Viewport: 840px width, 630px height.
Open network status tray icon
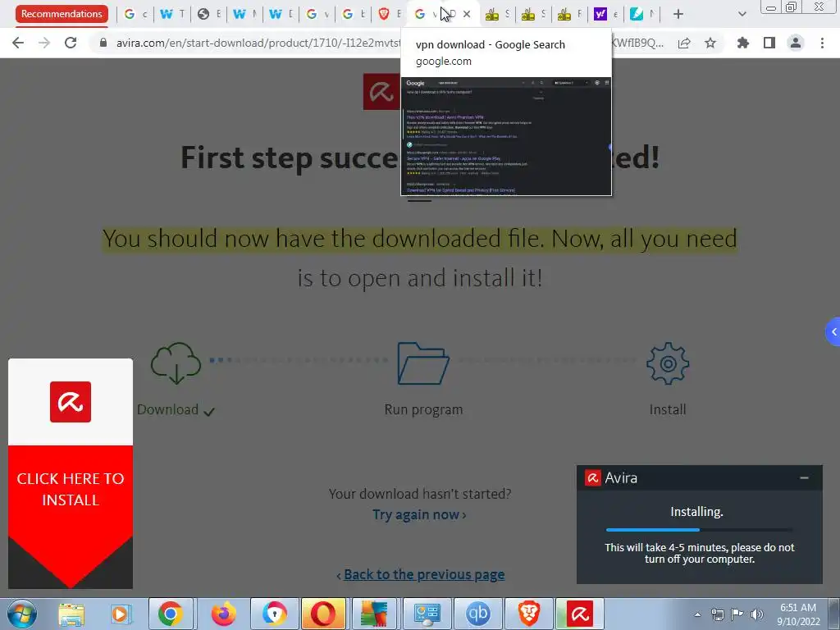[717, 614]
